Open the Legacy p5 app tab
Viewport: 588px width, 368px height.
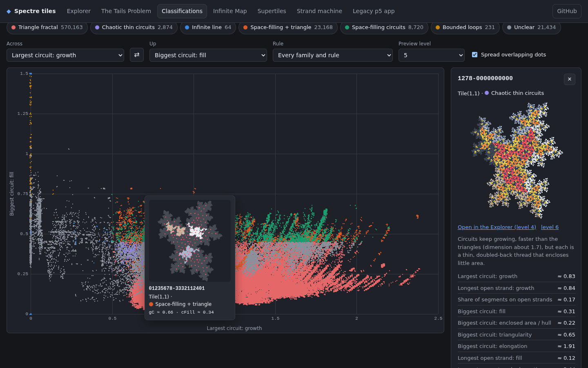tap(374, 11)
